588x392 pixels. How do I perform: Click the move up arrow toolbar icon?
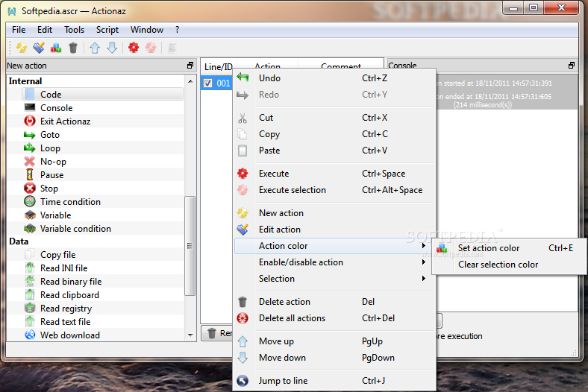click(95, 48)
